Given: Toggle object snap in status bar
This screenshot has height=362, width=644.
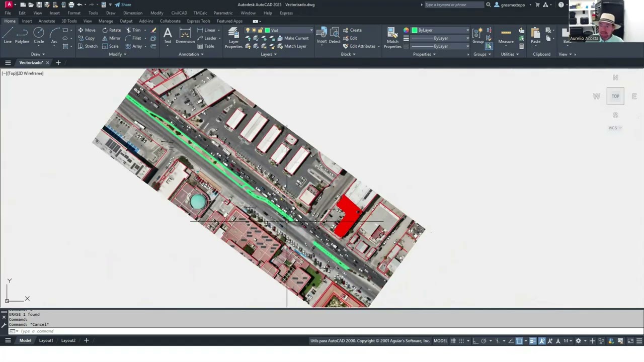Looking at the screenshot, I should click(519, 341).
